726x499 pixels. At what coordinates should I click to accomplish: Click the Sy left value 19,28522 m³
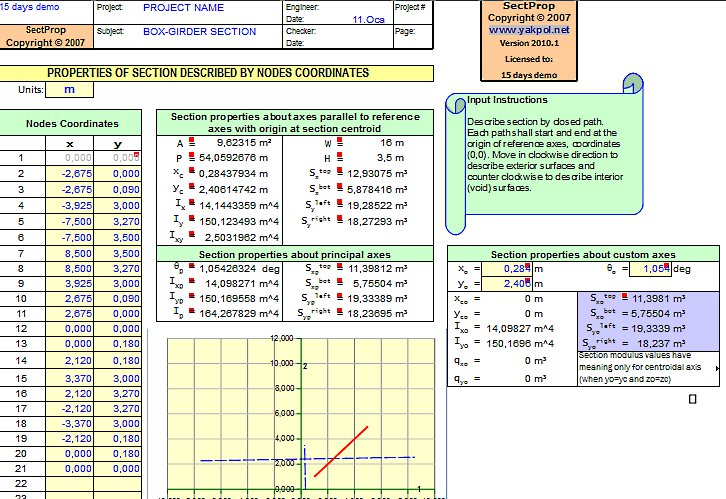377,206
